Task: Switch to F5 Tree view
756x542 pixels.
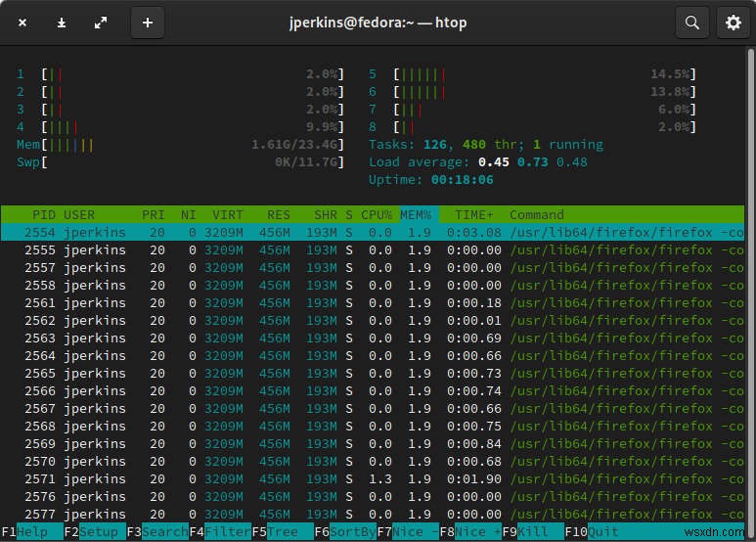Action: pyautogui.click(x=283, y=532)
